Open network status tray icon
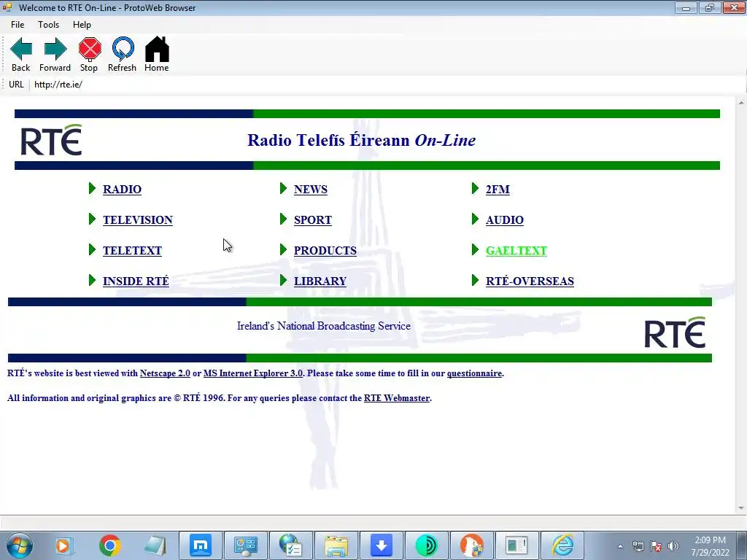The width and height of the screenshot is (747, 560). 638,546
